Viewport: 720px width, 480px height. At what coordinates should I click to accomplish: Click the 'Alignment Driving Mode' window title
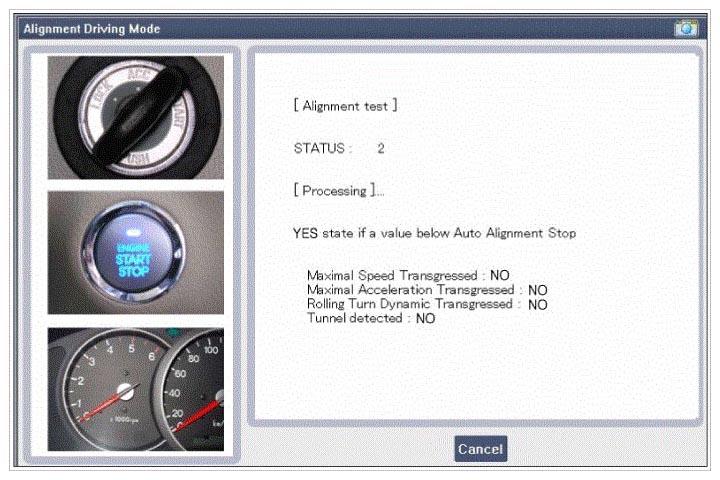(92, 29)
